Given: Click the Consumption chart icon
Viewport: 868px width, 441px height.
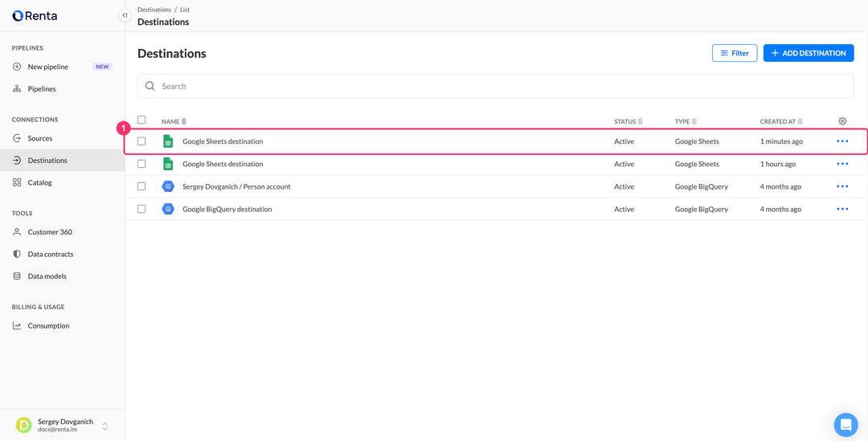Looking at the screenshot, I should [x=17, y=326].
